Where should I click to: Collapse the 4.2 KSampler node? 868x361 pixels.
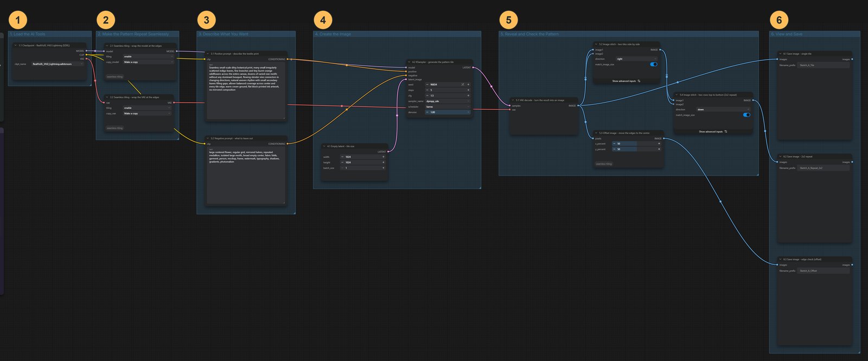point(409,62)
